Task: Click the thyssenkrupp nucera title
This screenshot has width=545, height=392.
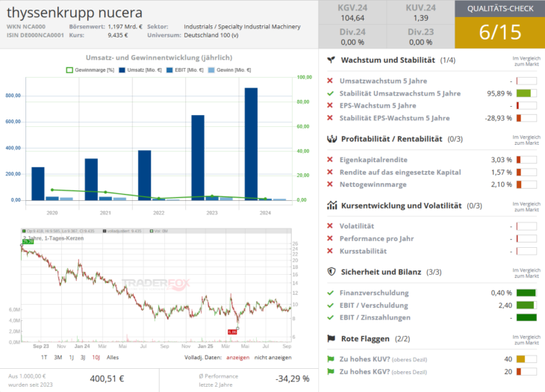Action: (75, 13)
